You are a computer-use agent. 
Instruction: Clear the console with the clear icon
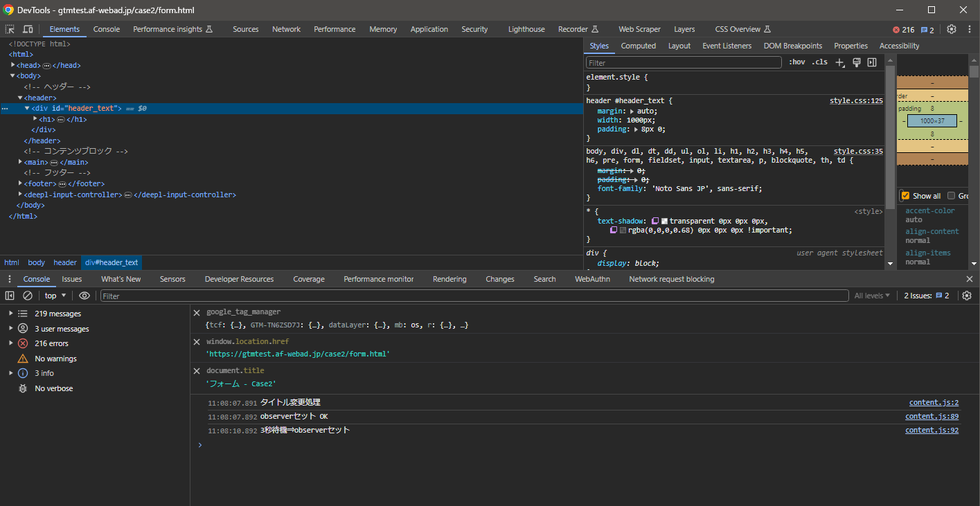tap(28, 296)
